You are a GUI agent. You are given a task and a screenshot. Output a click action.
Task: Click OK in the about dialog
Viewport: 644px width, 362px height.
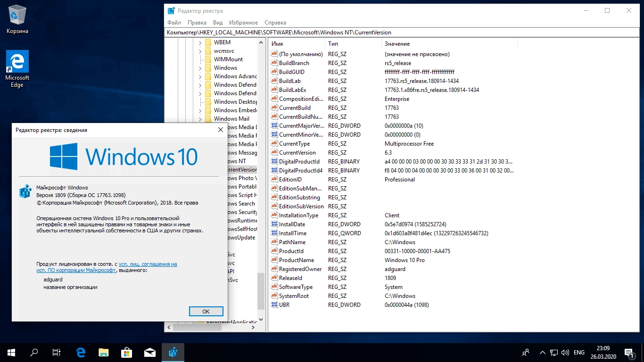click(206, 312)
